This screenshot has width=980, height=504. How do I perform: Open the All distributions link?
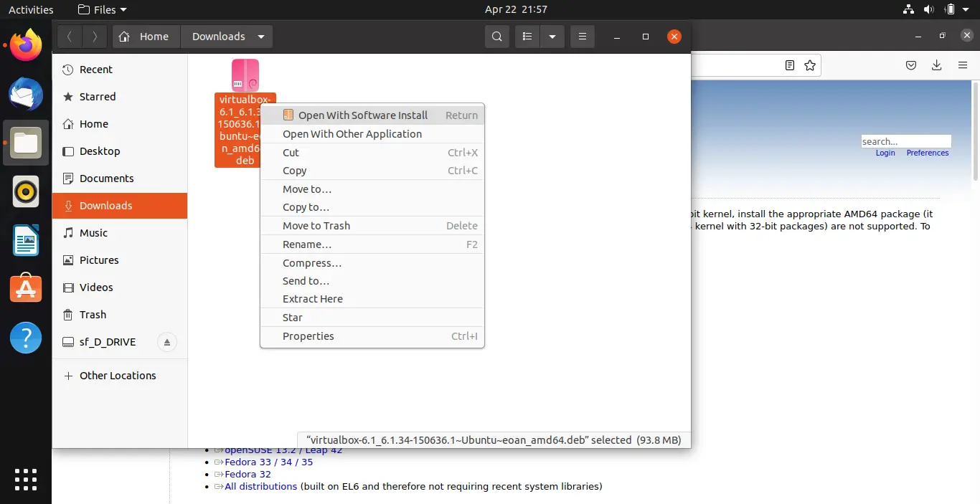tap(260, 486)
